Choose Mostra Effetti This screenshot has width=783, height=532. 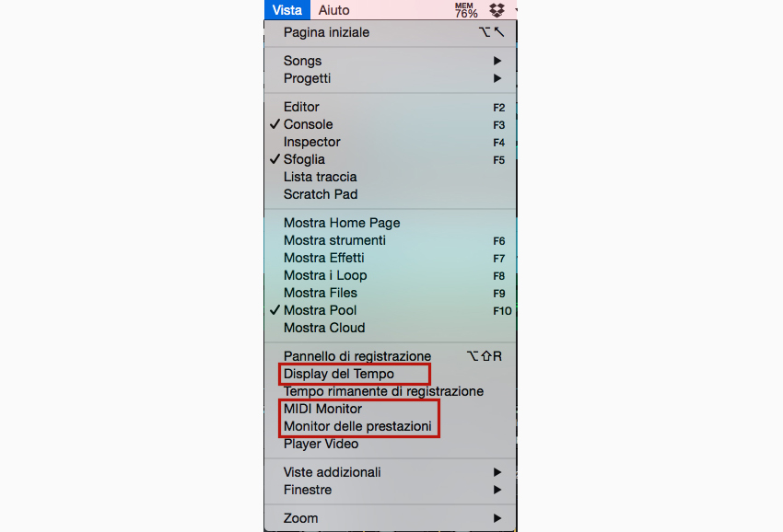(x=390, y=258)
